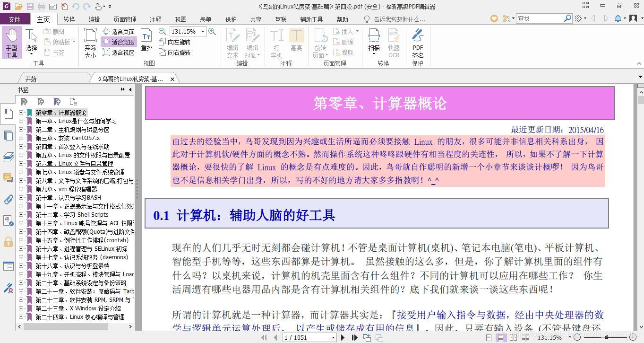Click the zoom-out minus next to status bar slider
This screenshot has height=343, width=644.
pos(577,337)
